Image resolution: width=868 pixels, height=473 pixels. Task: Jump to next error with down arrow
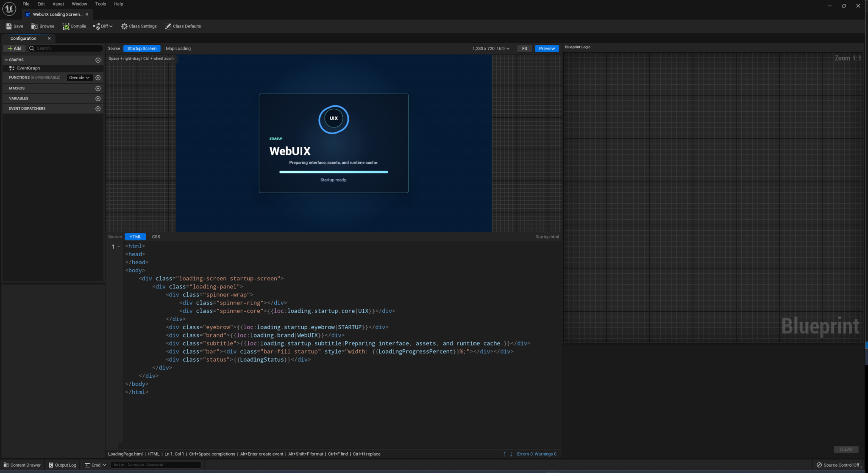511,454
